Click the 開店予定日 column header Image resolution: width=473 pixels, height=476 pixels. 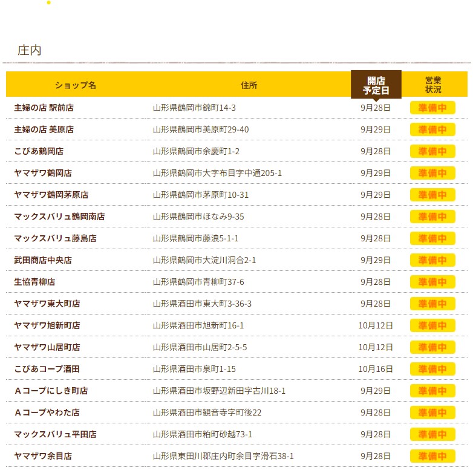[376, 85]
